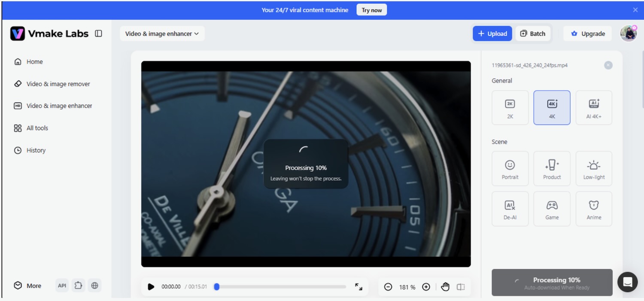Click the Processing 10% download button
The image size is (644, 301).
(552, 283)
